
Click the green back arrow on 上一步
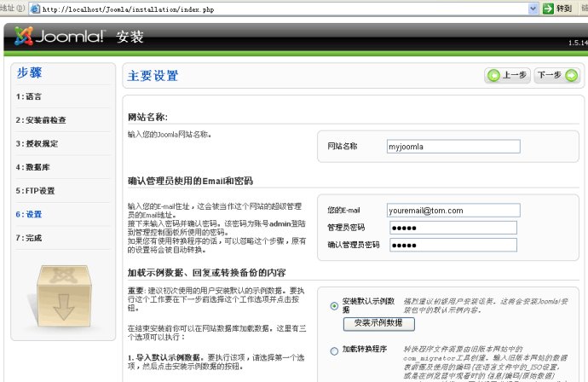coord(493,75)
